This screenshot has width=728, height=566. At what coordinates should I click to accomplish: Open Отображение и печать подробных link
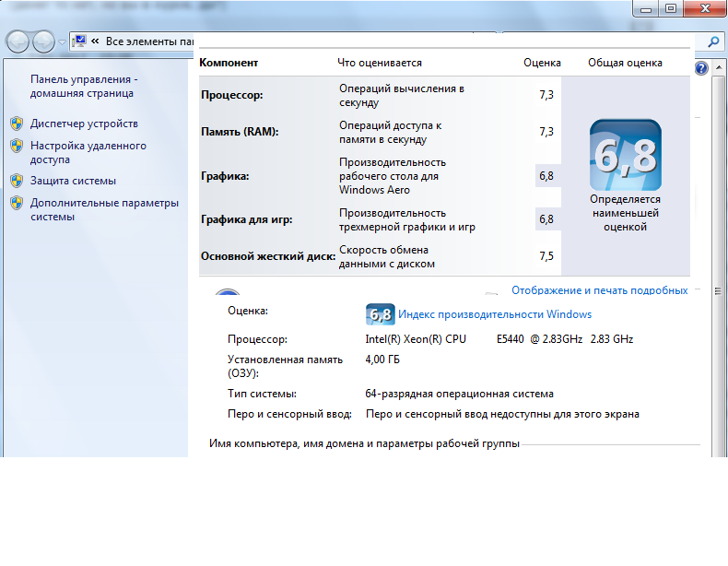pos(599,290)
